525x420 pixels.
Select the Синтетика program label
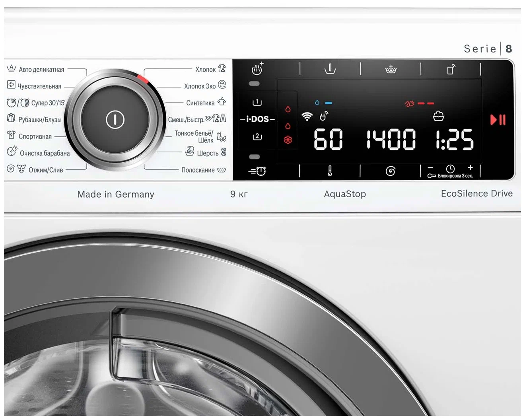point(200,103)
